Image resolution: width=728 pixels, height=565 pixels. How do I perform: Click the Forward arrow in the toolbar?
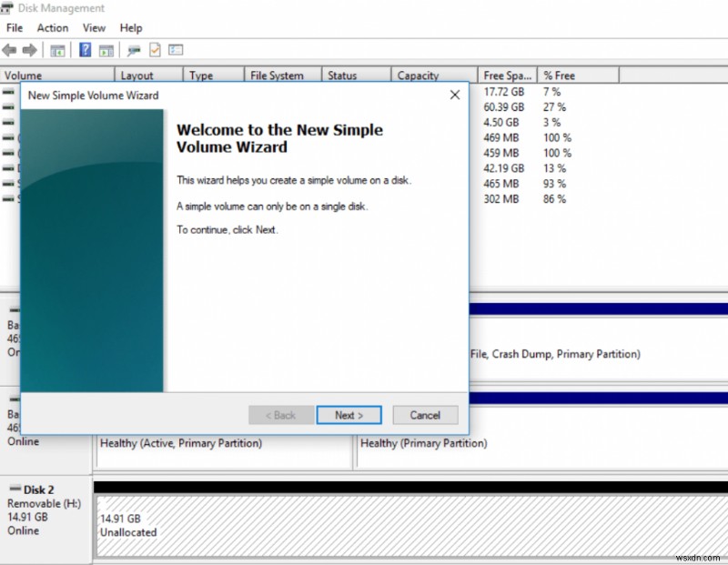tap(29, 50)
